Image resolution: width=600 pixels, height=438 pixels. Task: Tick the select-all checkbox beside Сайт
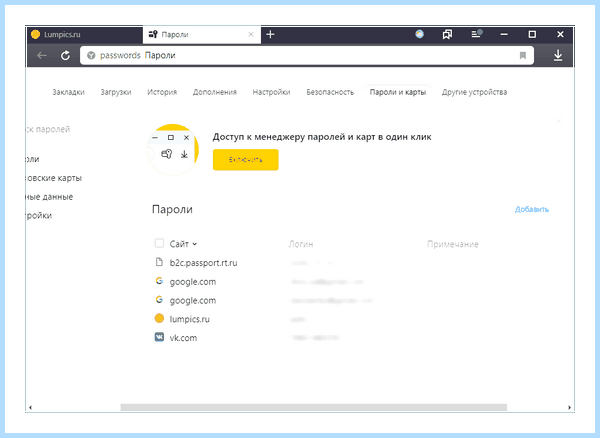tap(159, 243)
